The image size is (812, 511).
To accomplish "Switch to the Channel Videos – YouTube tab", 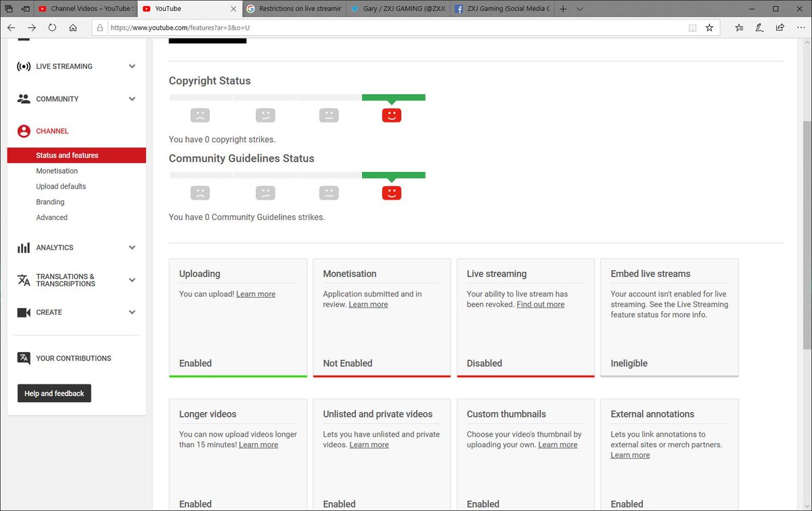I will (x=85, y=9).
